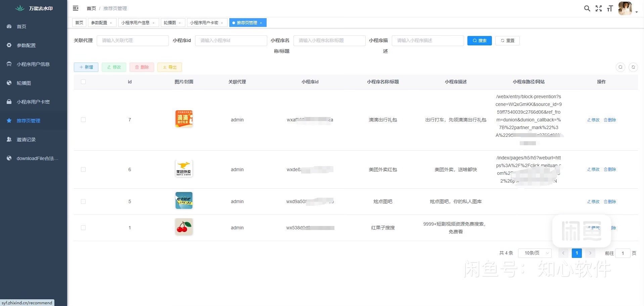Click the 滴滴出行 cover thumbnail
Screen dimensions: 644x306
click(x=184, y=119)
